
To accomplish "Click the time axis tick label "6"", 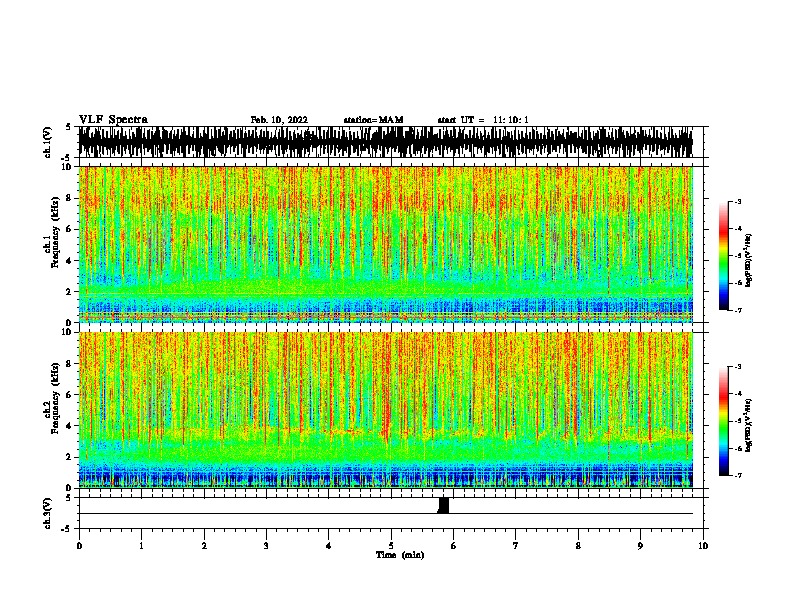I will click(454, 546).
